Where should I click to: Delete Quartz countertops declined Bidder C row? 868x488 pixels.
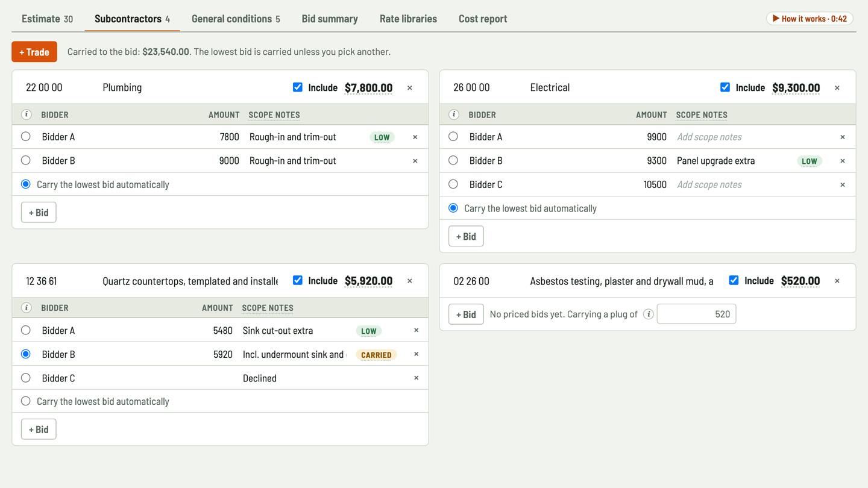[416, 378]
